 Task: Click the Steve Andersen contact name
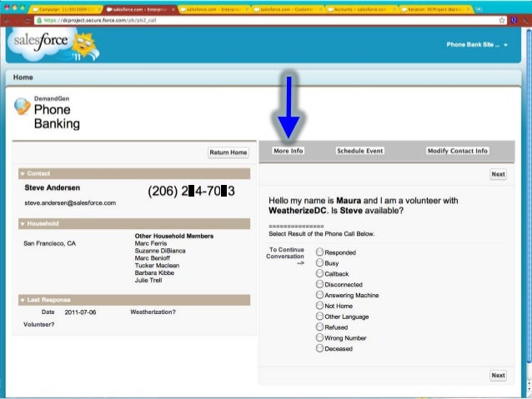(x=53, y=187)
